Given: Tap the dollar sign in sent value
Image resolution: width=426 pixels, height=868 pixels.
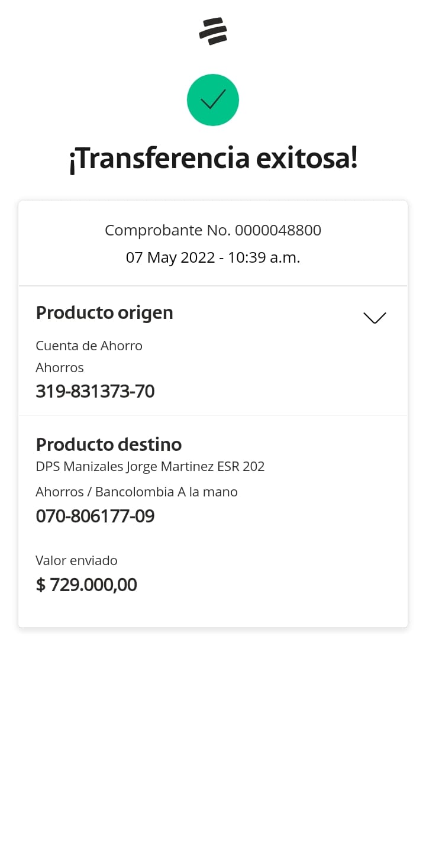Looking at the screenshot, I should (x=41, y=585).
